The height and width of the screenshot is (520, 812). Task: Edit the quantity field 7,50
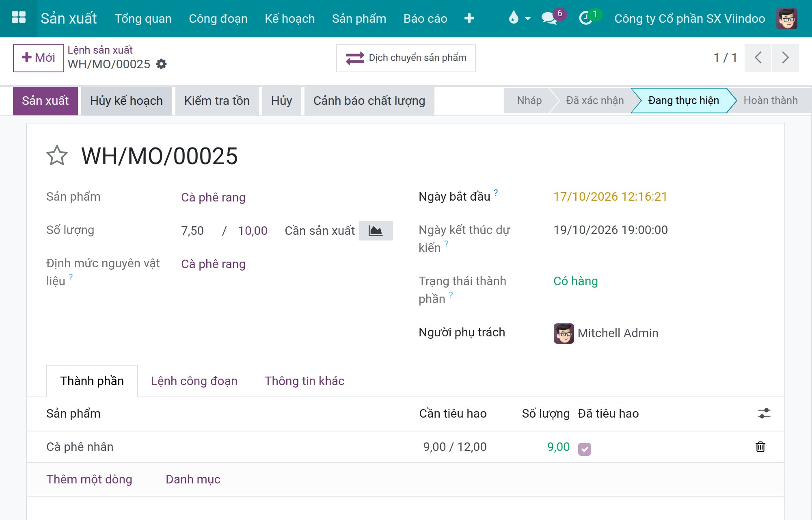192,231
